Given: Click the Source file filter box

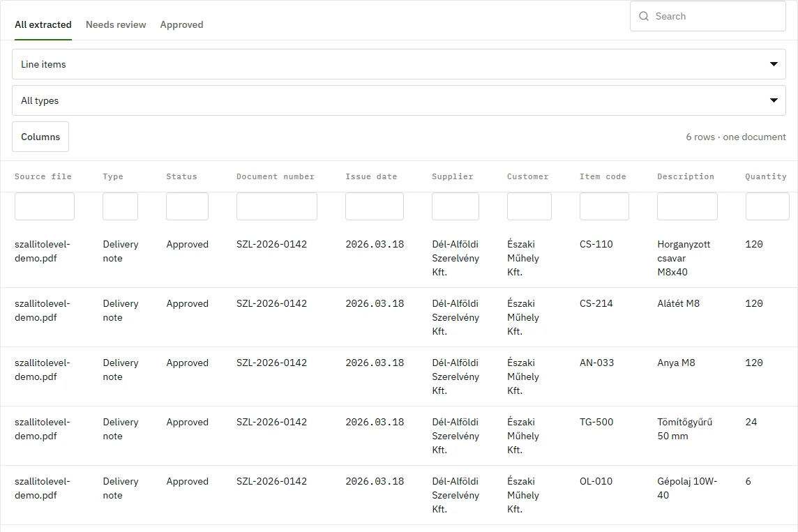Looking at the screenshot, I should tap(45, 206).
